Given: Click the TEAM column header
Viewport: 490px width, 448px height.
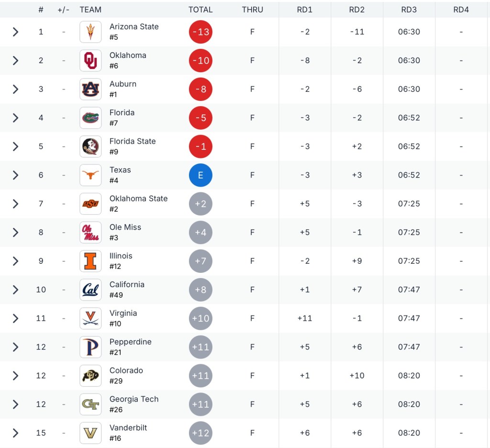Looking at the screenshot, I should tap(90, 10).
